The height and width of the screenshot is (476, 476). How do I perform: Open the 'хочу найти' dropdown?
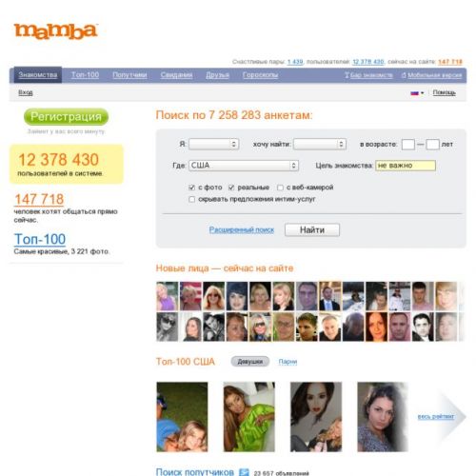pos(320,144)
